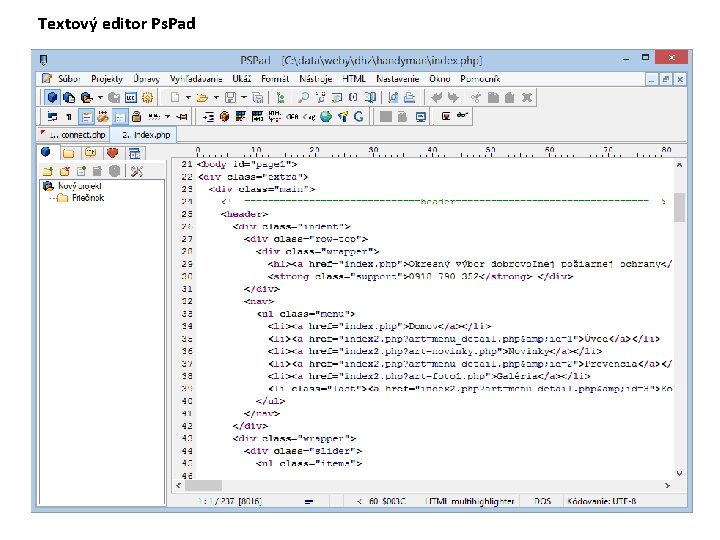Click the wrench tools icon in project panel
720x540 pixels.
pyautogui.click(x=136, y=171)
